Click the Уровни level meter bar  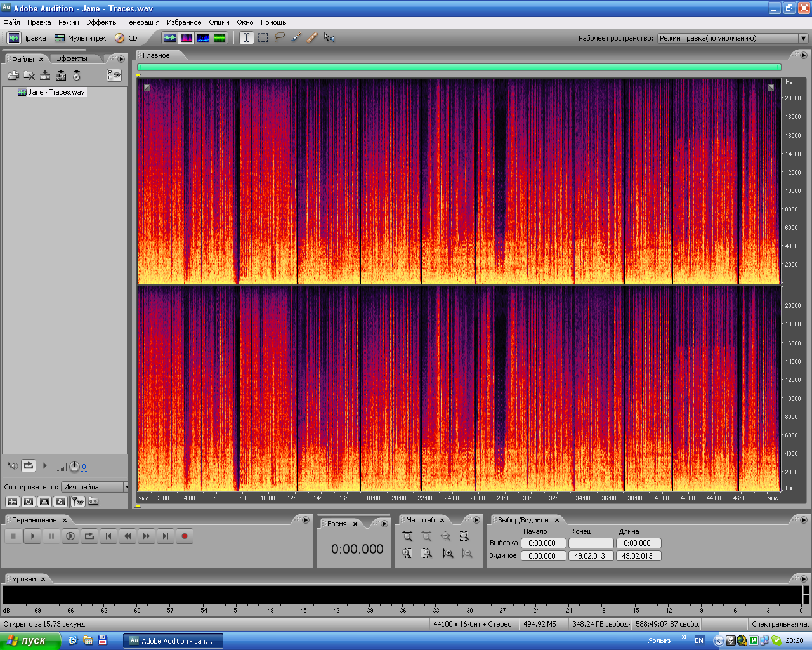[403, 595]
